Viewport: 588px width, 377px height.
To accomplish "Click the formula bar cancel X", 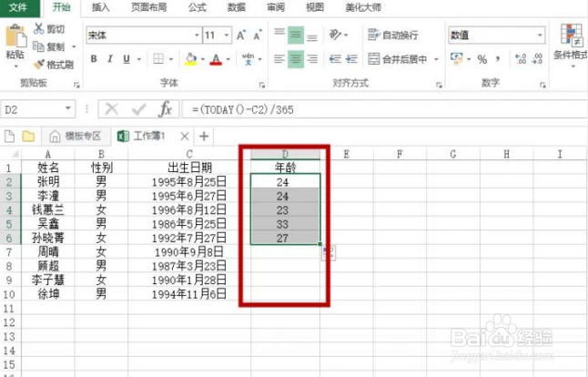I will coord(112,109).
